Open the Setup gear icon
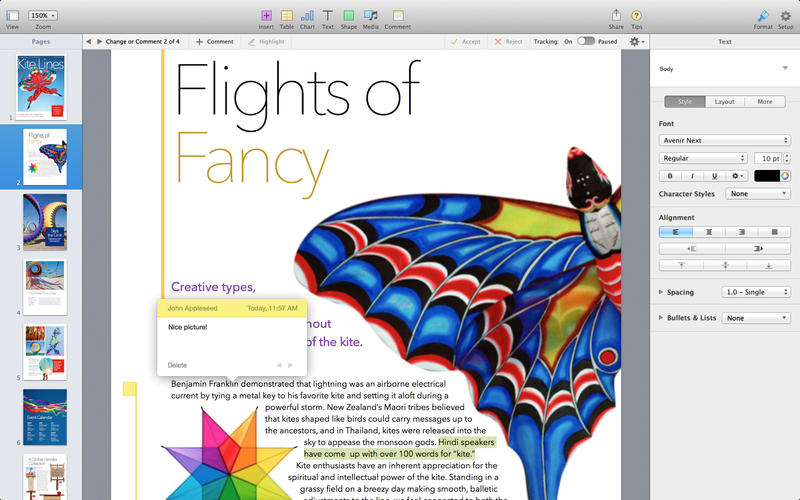The height and width of the screenshot is (500, 800). (785, 15)
